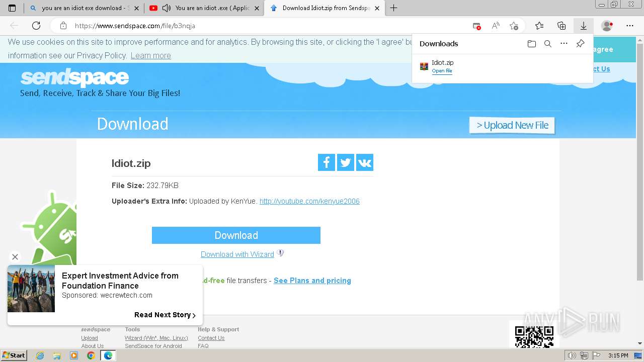Open More options in Downloads panel
The width and height of the screenshot is (644, 362).
564,44
